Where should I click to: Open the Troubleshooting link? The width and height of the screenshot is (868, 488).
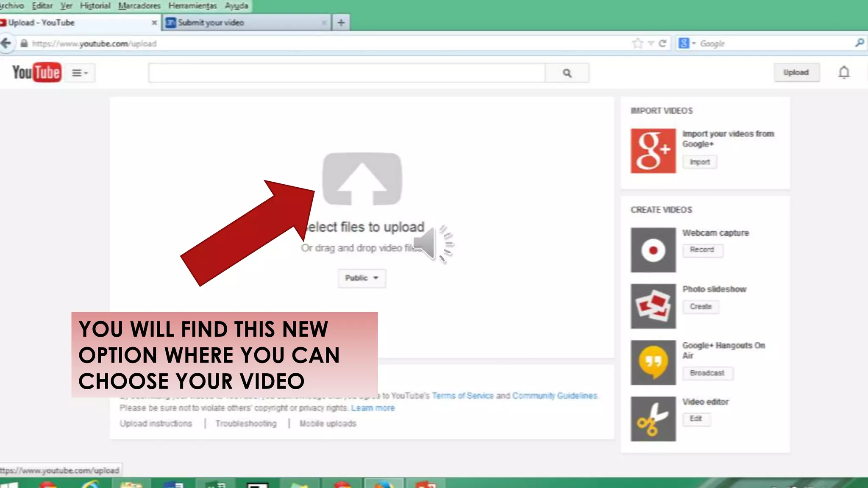coord(246,424)
